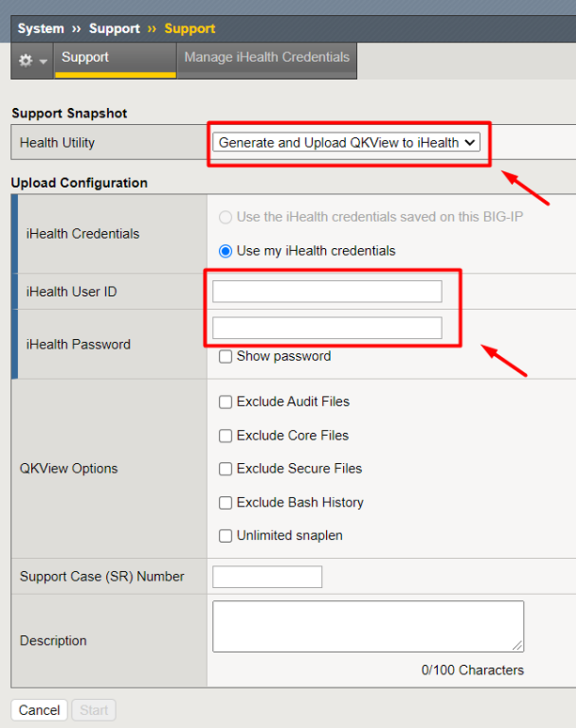Open the gear menu dropdown arrow
The image size is (576, 728).
tap(42, 61)
